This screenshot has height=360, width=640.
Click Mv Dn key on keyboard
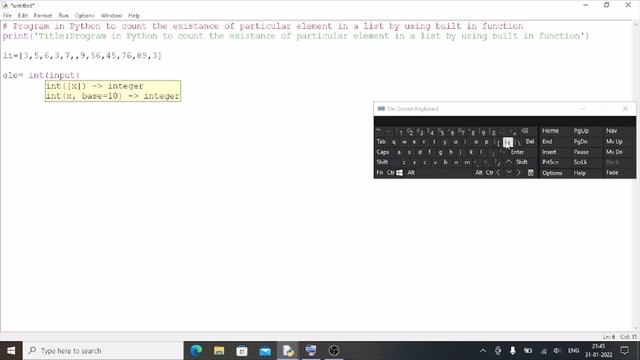click(614, 152)
